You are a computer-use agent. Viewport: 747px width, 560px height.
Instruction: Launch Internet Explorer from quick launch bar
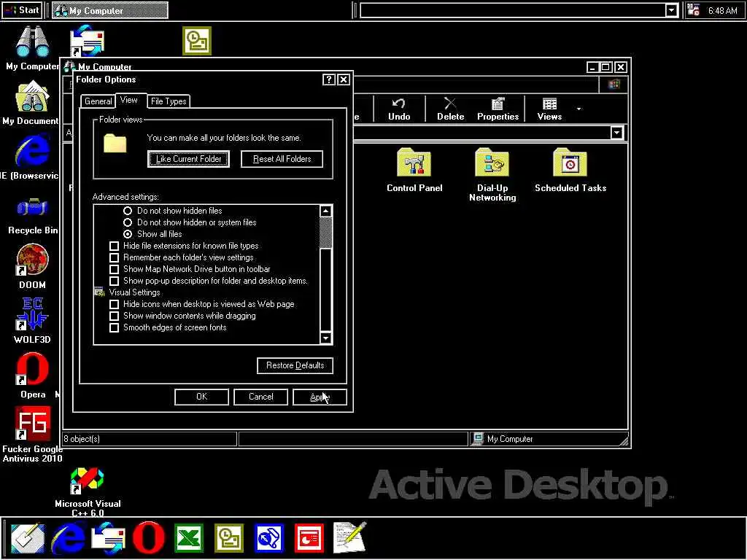68,538
